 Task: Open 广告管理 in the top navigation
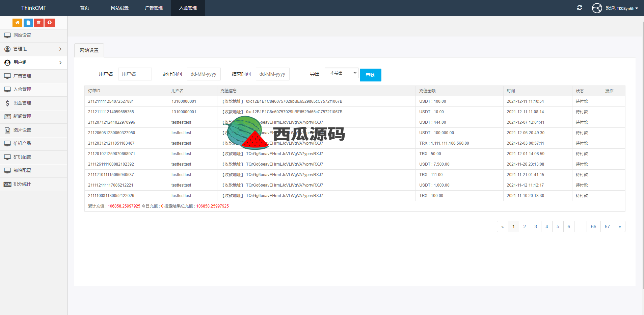(x=154, y=8)
